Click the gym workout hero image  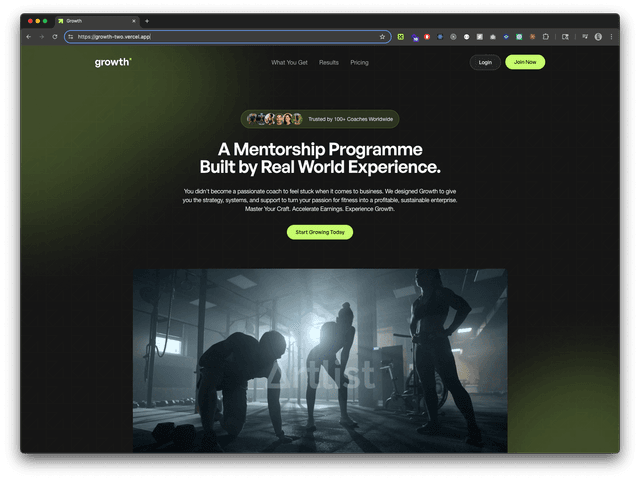[320, 360]
